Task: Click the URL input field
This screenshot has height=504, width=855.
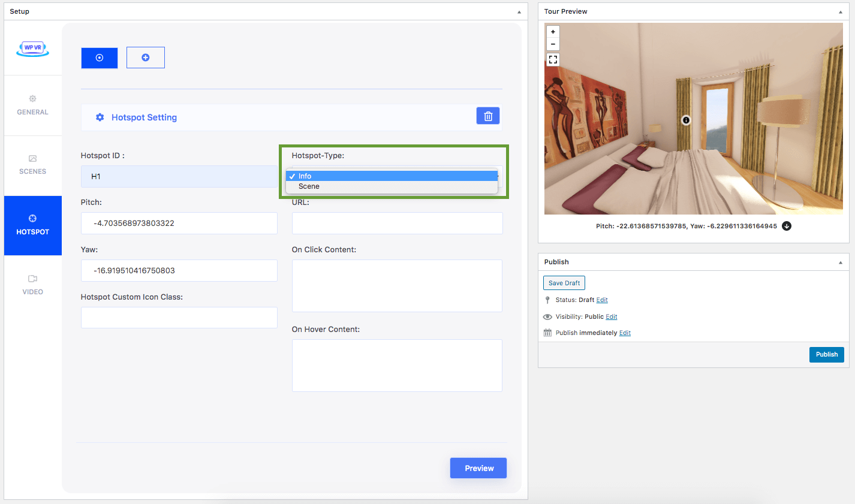Action: pos(397,223)
